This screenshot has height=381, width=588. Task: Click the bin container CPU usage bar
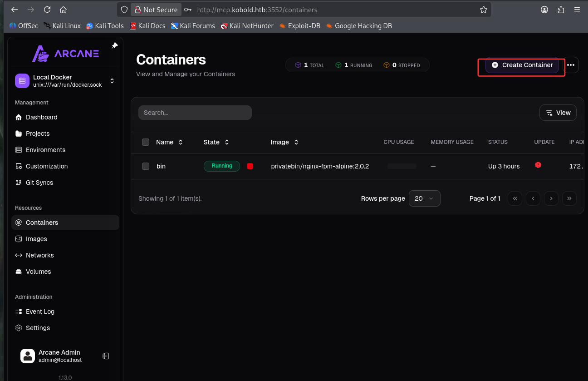tap(402, 166)
